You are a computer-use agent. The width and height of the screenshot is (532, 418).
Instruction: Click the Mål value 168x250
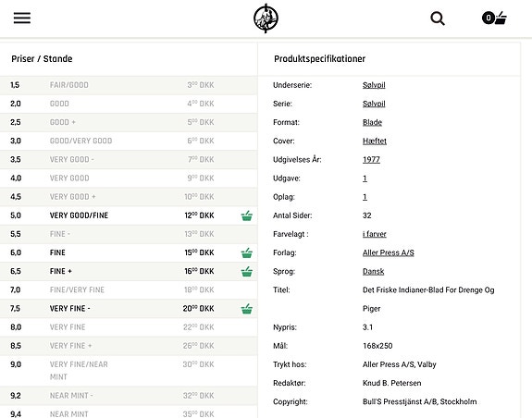[x=377, y=346]
